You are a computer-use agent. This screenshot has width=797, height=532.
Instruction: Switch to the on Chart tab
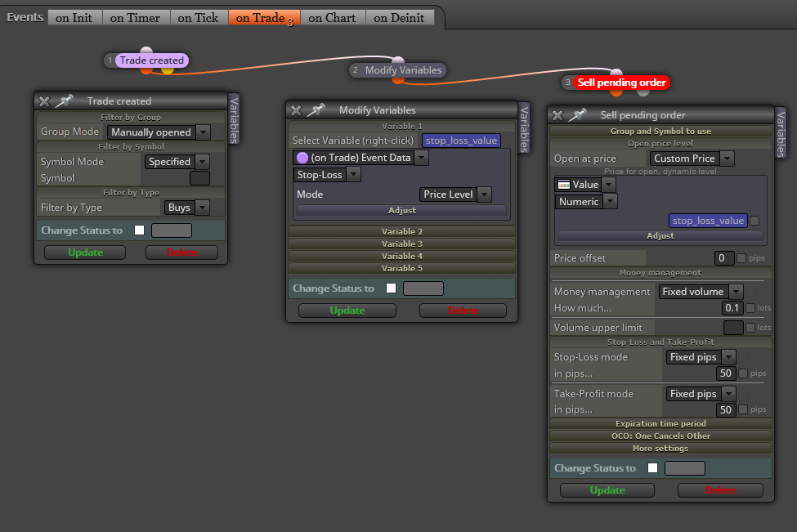pyautogui.click(x=333, y=18)
